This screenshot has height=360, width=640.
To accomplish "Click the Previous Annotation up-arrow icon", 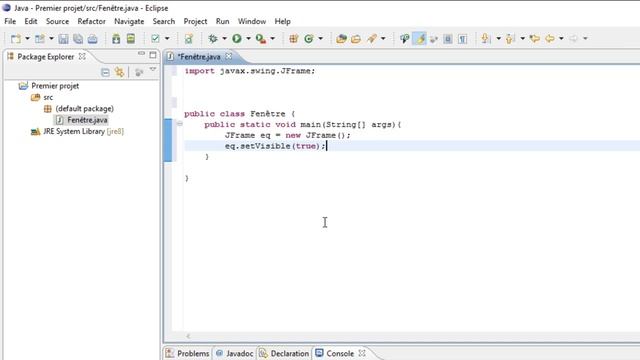I will click(509, 39).
